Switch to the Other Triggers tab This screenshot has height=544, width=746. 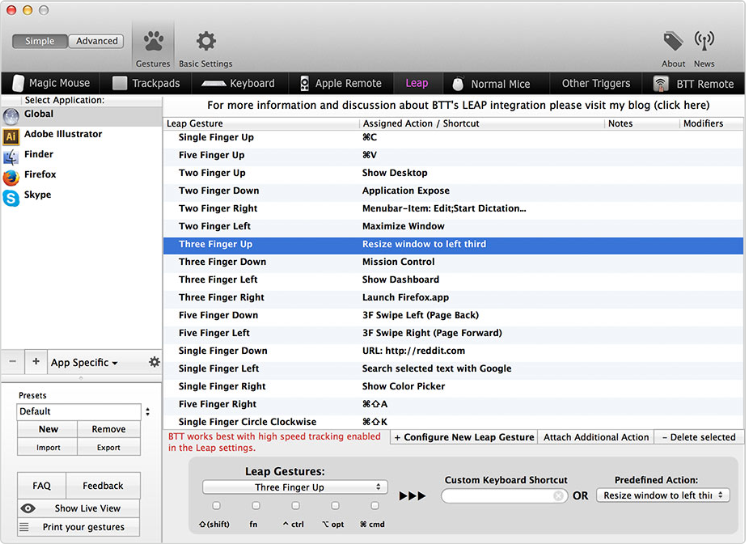596,83
